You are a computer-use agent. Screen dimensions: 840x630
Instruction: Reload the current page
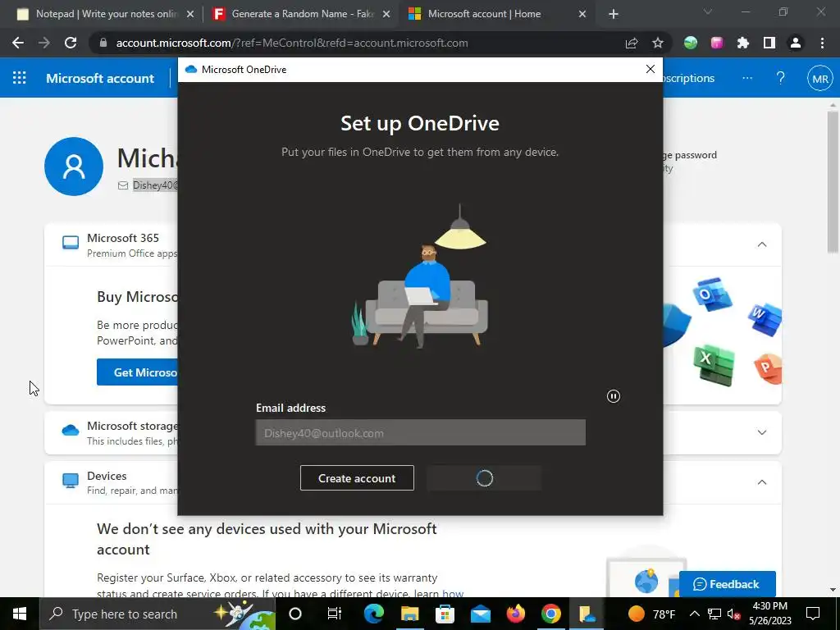71,43
